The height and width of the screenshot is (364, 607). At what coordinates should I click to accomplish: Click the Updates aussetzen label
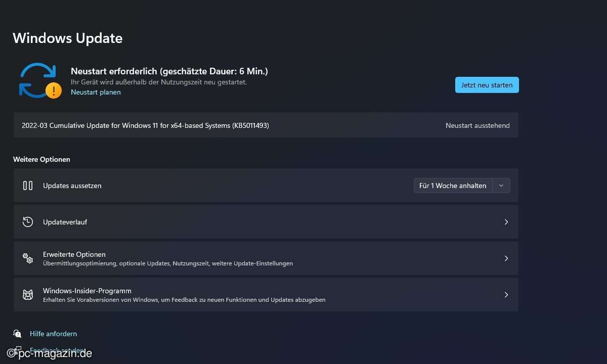pyautogui.click(x=72, y=186)
